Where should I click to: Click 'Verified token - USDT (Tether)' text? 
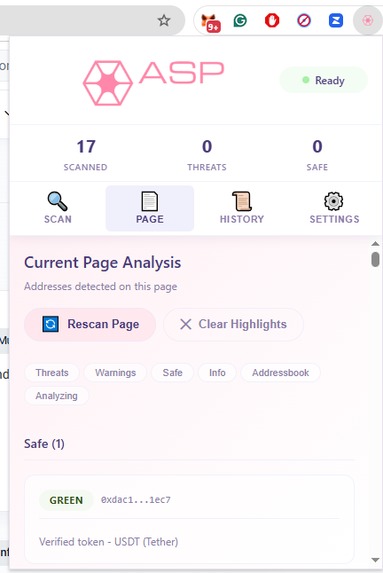coord(109,542)
